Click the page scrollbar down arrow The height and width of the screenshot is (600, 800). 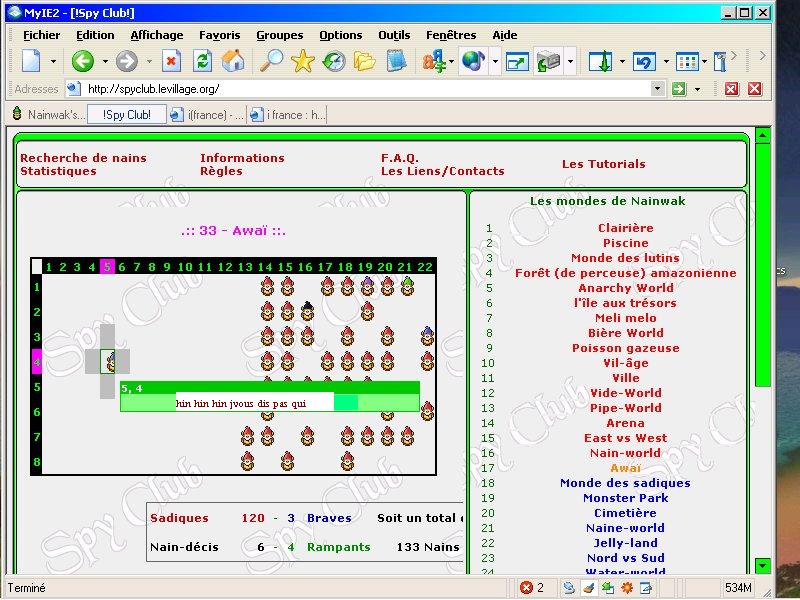[762, 565]
